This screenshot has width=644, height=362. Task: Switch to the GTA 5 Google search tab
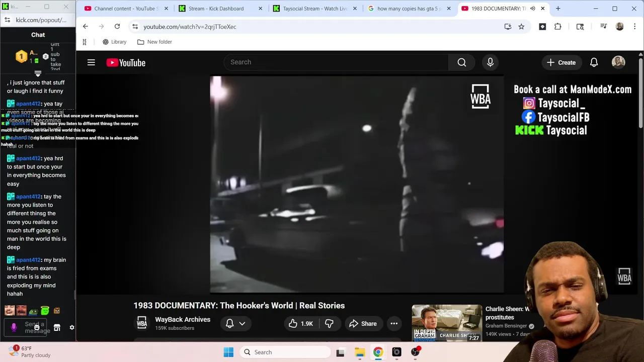coord(409,9)
